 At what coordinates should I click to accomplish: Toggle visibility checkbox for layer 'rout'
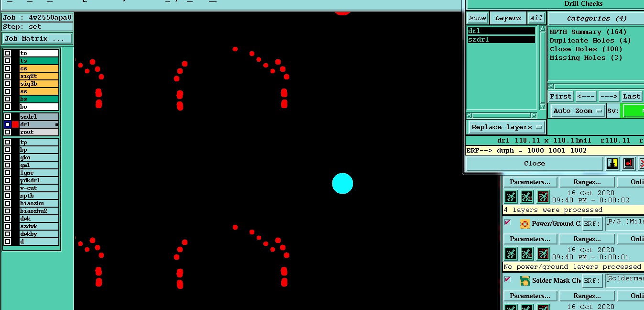click(8, 132)
